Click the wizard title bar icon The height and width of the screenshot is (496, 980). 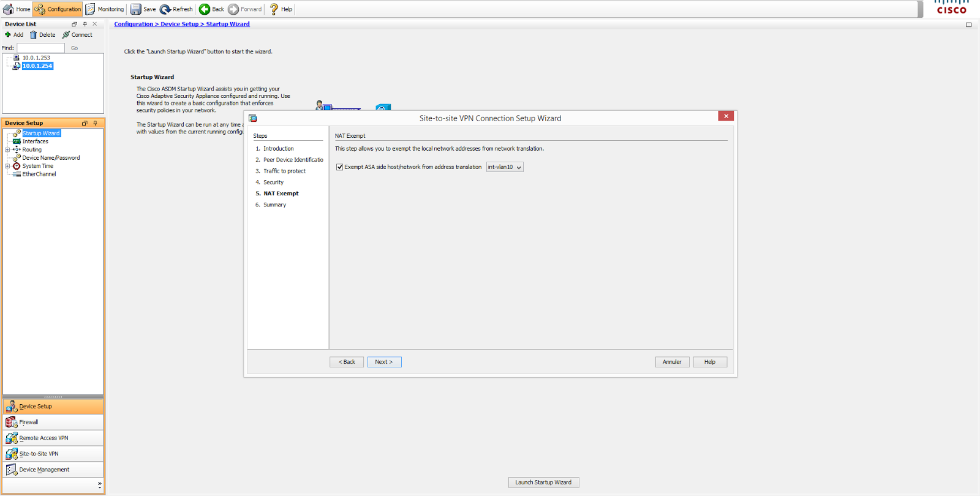pos(252,118)
